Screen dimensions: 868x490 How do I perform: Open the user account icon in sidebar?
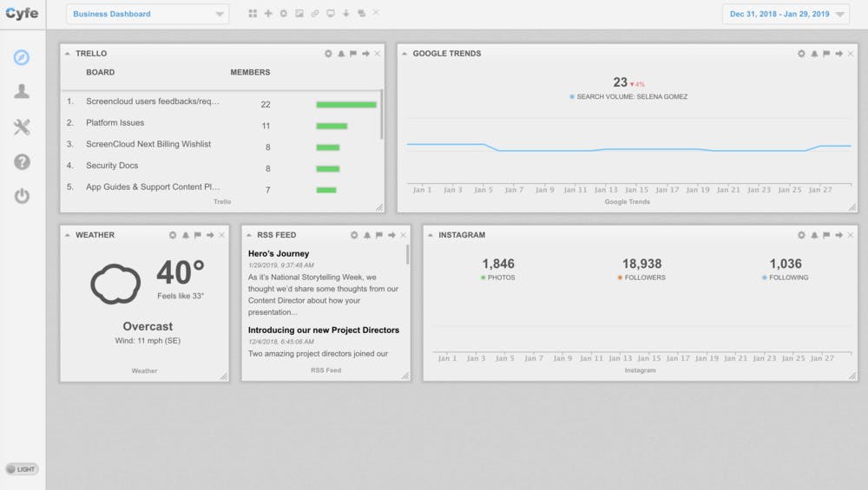22,91
